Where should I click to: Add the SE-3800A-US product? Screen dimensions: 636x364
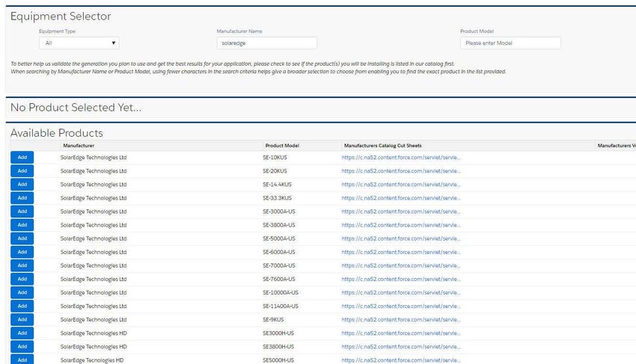pyautogui.click(x=22, y=225)
